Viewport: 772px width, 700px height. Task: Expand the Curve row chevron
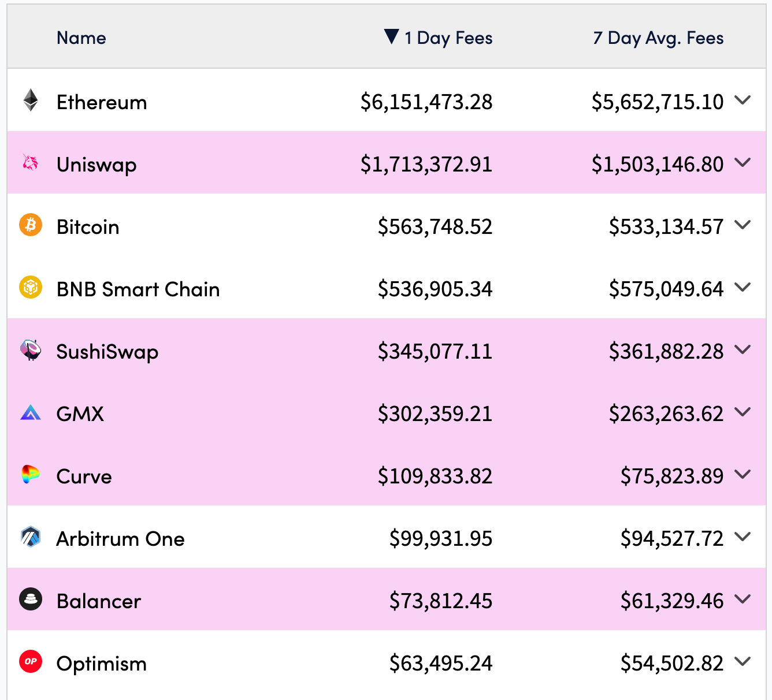coord(743,475)
